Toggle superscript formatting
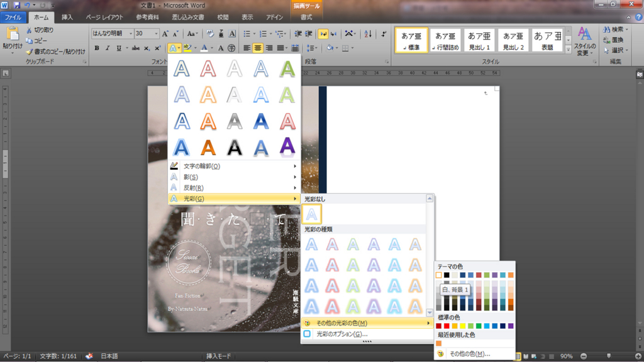644x362 pixels. tap(157, 48)
